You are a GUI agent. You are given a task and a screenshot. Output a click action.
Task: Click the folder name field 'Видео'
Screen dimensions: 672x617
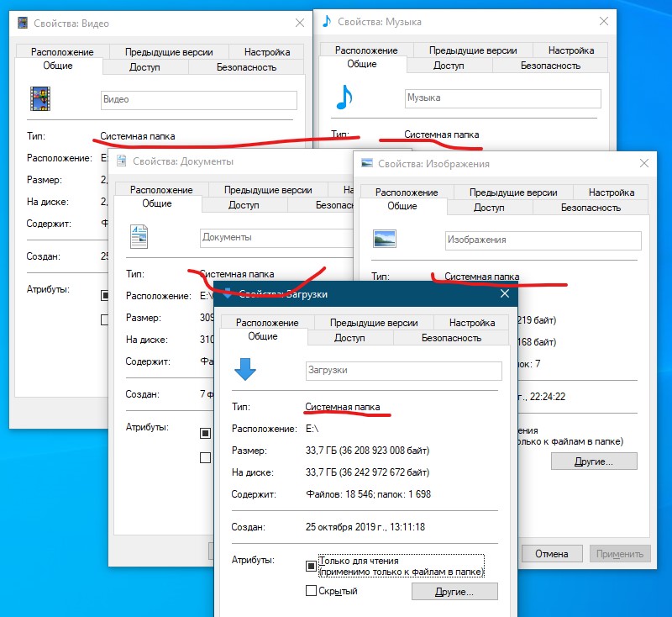(x=199, y=100)
